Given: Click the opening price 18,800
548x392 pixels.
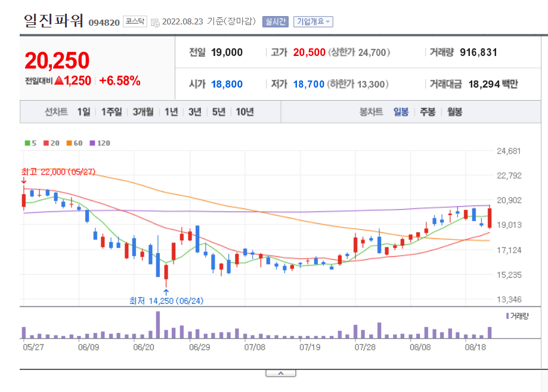Looking at the screenshot, I should [x=227, y=84].
